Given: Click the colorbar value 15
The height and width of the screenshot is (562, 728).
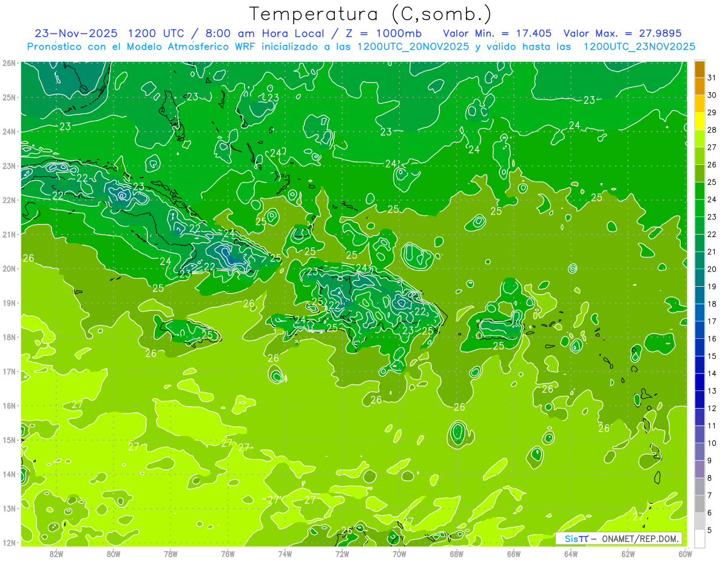Looking at the screenshot, I should click(712, 356).
